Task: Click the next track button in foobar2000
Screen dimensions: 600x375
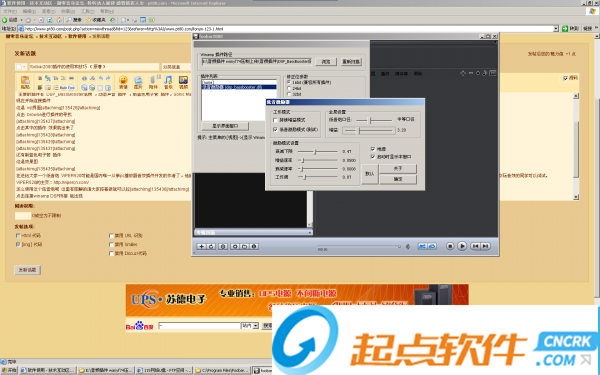Action: pyautogui.click(x=485, y=246)
